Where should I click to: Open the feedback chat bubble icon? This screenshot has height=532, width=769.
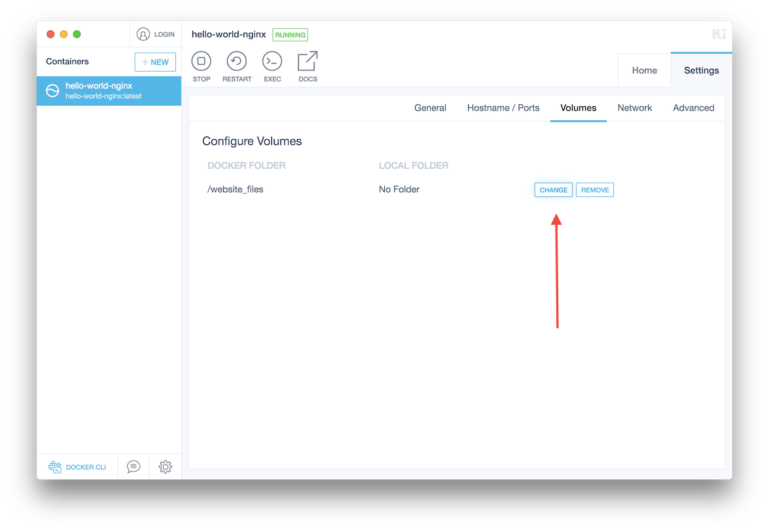point(133,467)
